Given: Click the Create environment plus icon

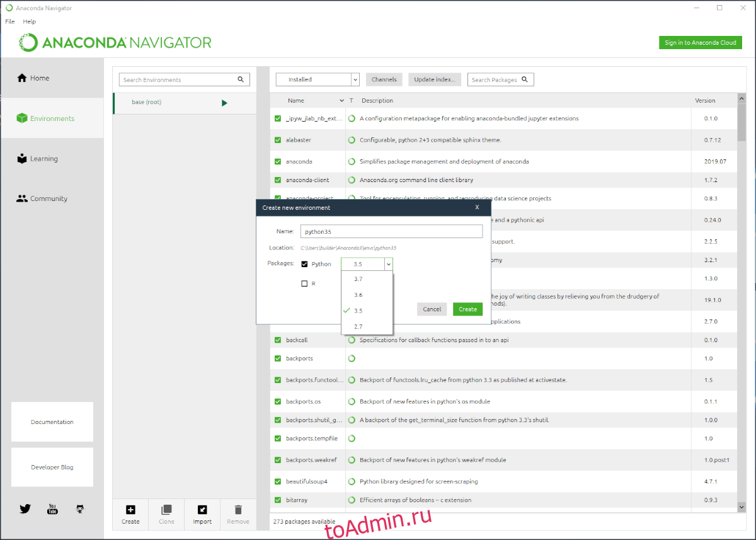Looking at the screenshot, I should pyautogui.click(x=130, y=510).
